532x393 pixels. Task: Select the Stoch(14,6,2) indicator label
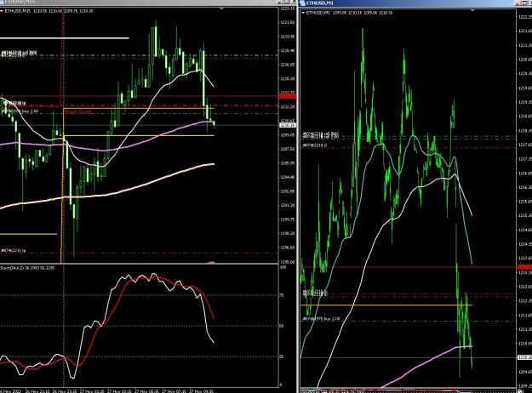tap(26, 268)
